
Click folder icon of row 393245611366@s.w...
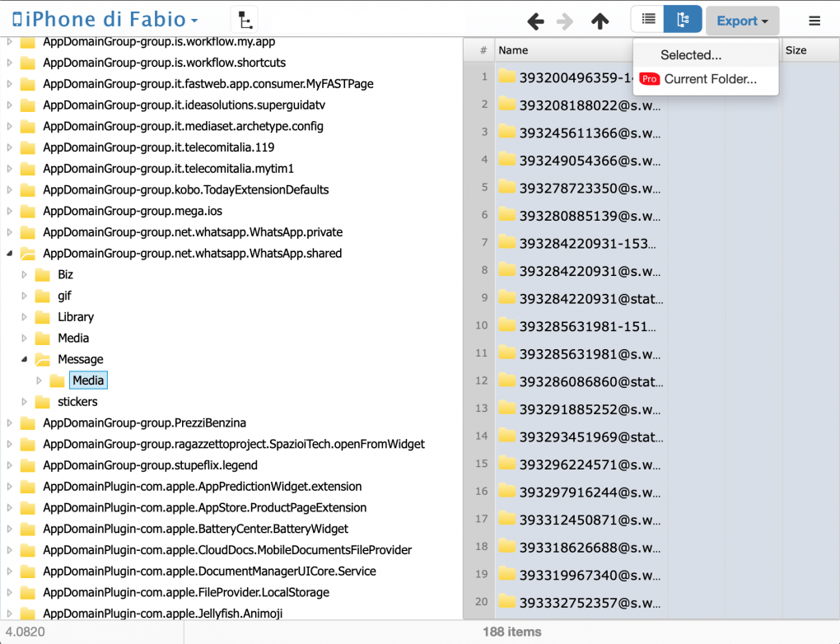[x=506, y=132]
